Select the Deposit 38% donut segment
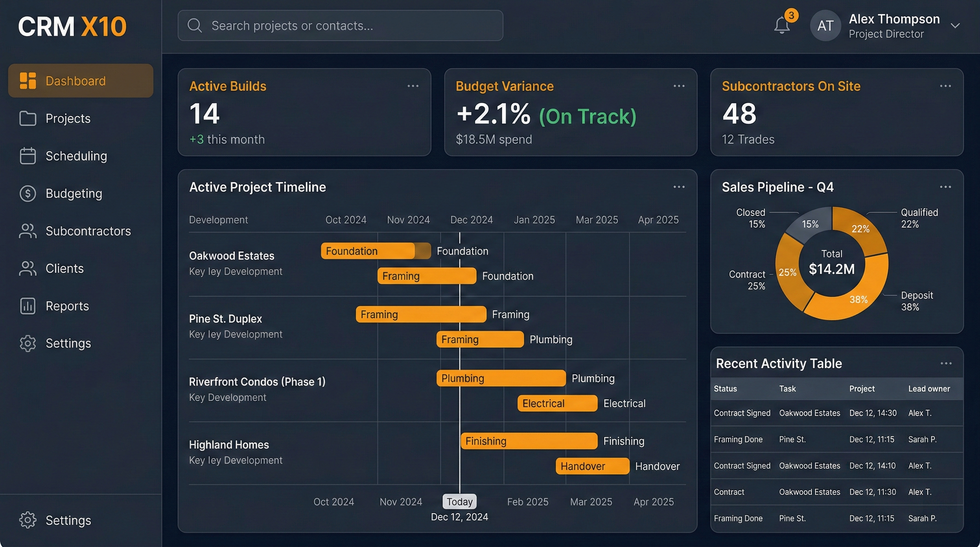This screenshot has height=547, width=980. pyautogui.click(x=859, y=300)
